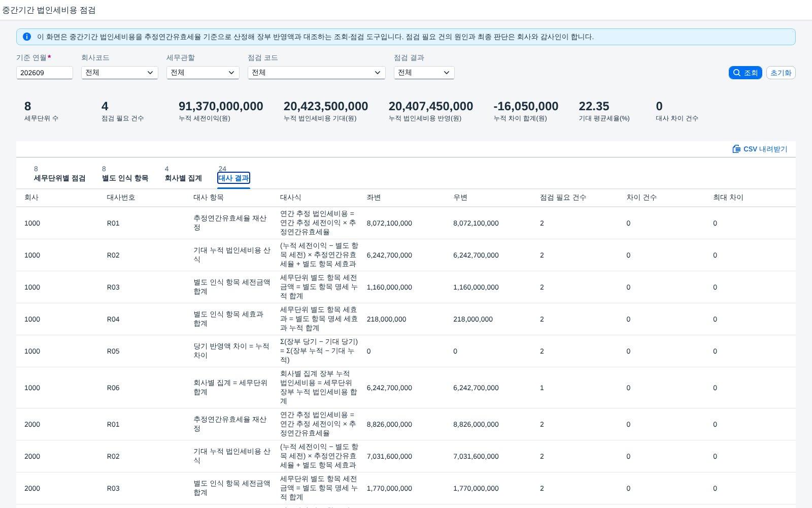Open the 세무관할 dropdown
This screenshot has height=508, width=812.
pyautogui.click(x=203, y=73)
